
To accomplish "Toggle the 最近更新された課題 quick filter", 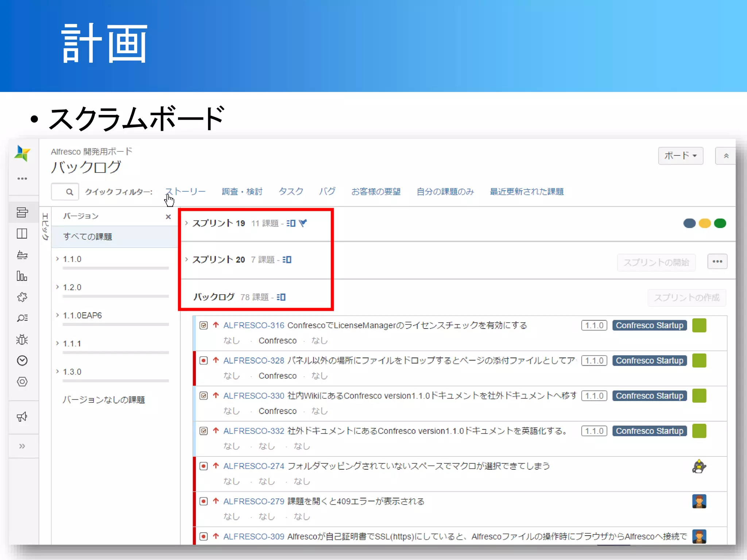I will coord(527,191).
